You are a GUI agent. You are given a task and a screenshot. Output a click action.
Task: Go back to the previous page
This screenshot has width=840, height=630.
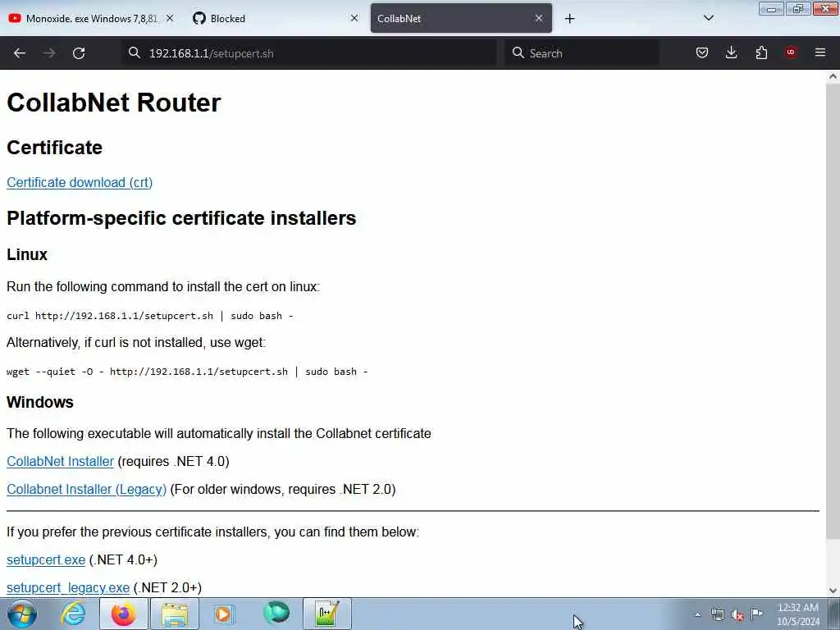[20, 53]
